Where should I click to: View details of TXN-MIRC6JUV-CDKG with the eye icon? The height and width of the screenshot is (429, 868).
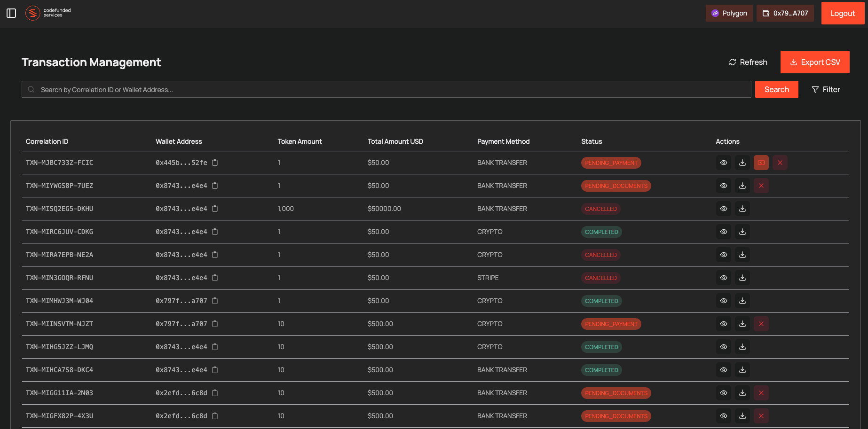pyautogui.click(x=724, y=232)
